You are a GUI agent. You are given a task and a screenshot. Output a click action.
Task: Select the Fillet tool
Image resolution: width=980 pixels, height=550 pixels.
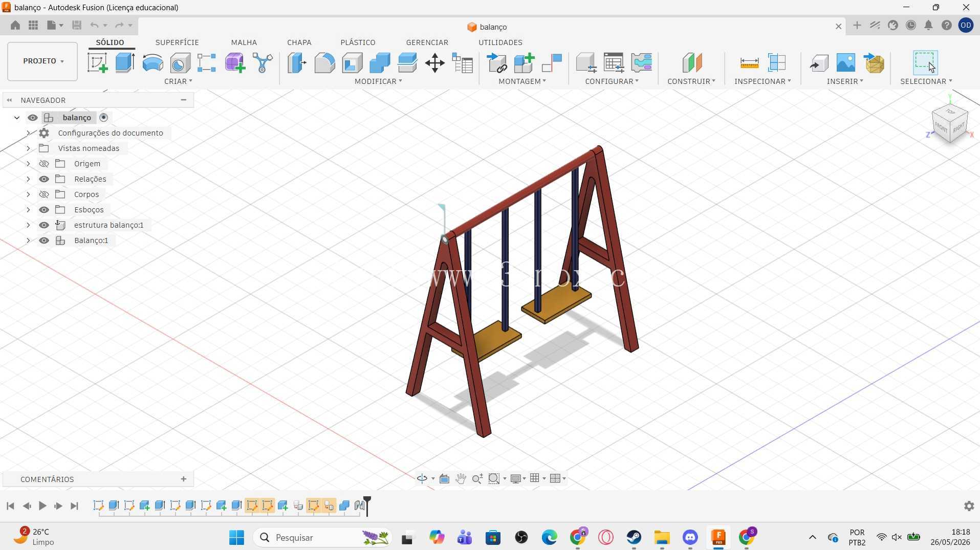324,63
